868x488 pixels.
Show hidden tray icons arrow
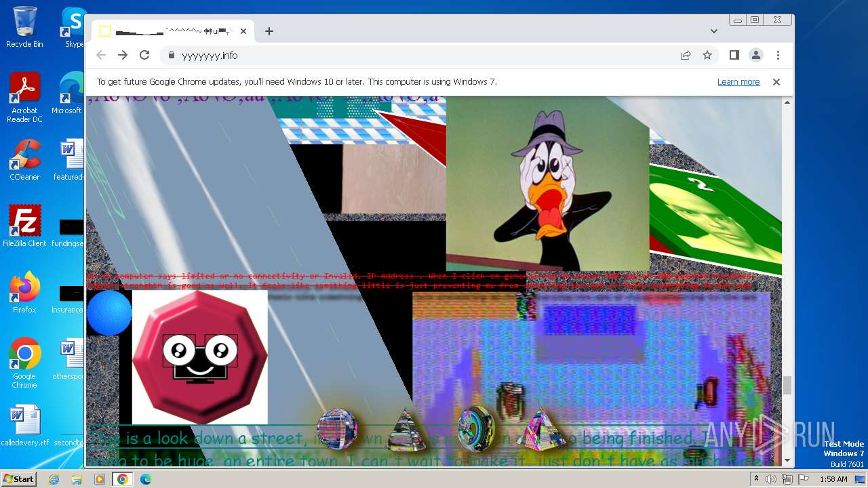[756, 479]
